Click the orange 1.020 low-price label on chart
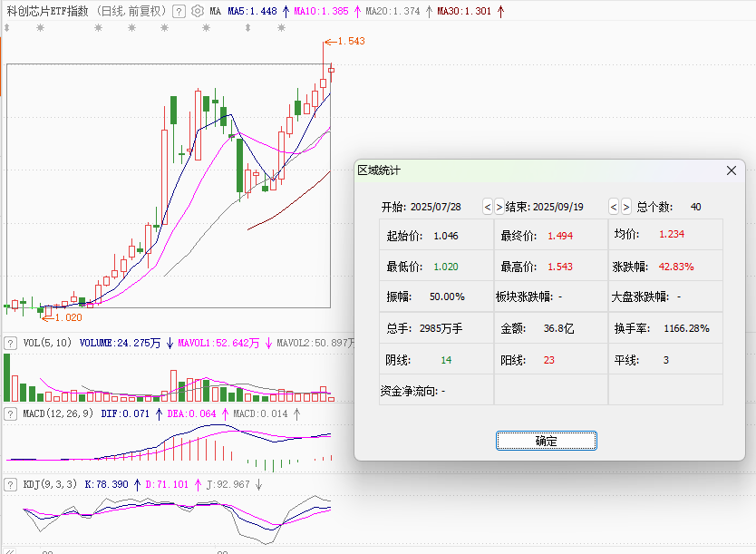Screen dimensions: 756x554 69,317
